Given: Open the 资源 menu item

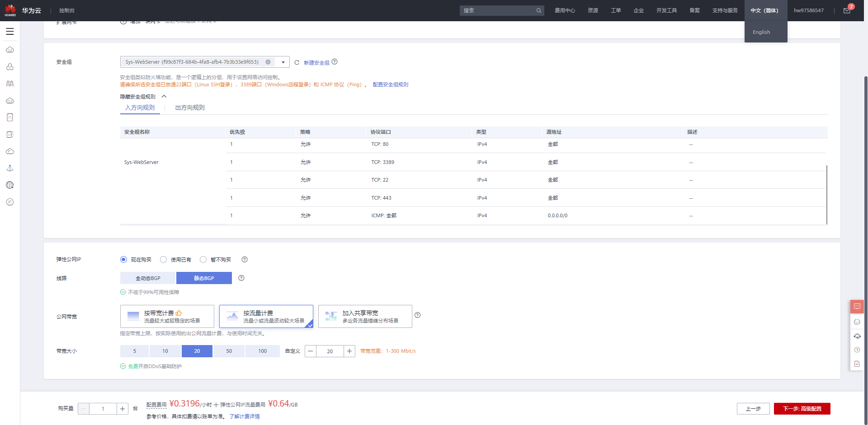Looking at the screenshot, I should point(593,10).
